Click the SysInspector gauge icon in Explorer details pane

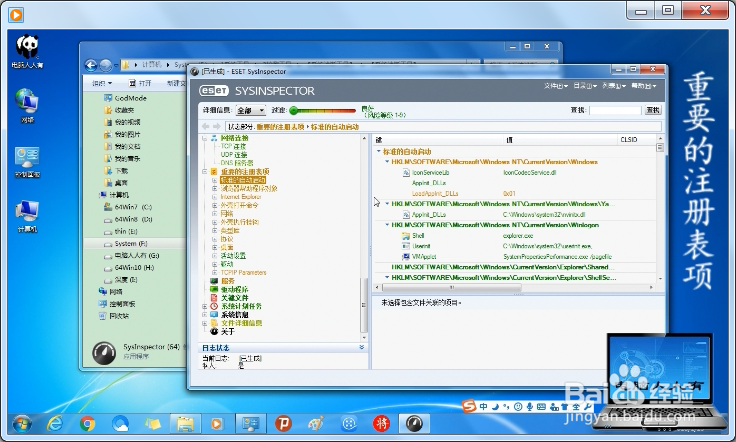[x=104, y=353]
